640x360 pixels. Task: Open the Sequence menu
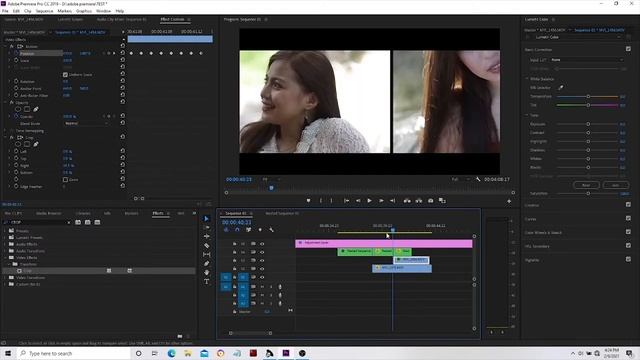(44, 11)
